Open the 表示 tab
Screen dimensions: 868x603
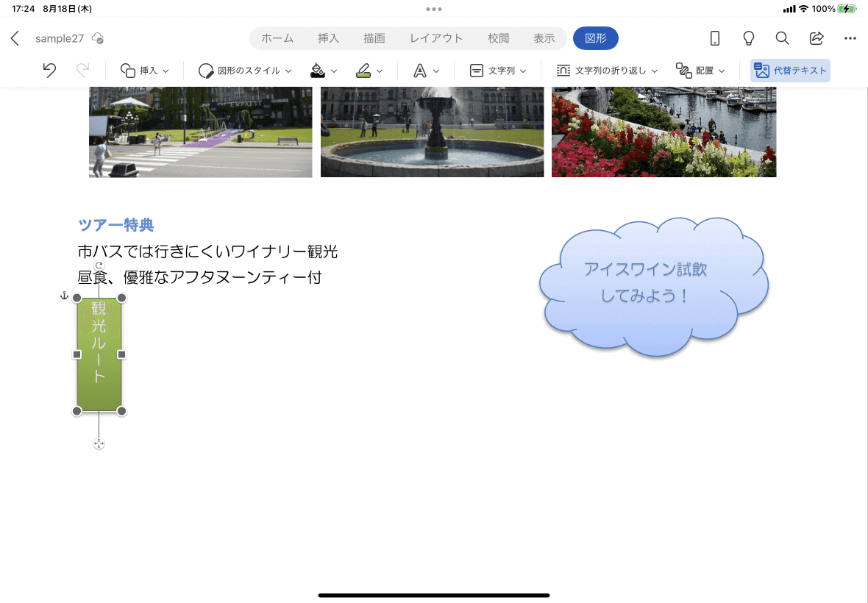click(544, 38)
